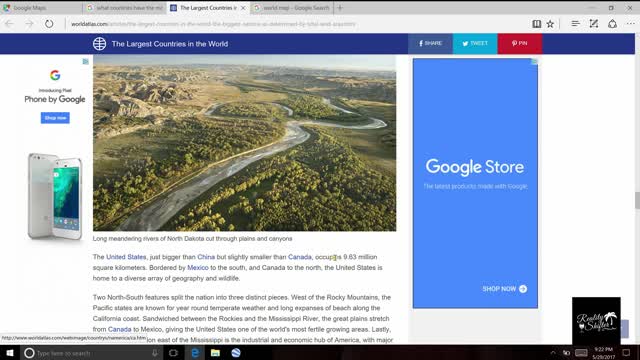Image resolution: width=640 pixels, height=360 pixels.
Task: Switch to the Google Maps tab
Action: [x=41, y=8]
